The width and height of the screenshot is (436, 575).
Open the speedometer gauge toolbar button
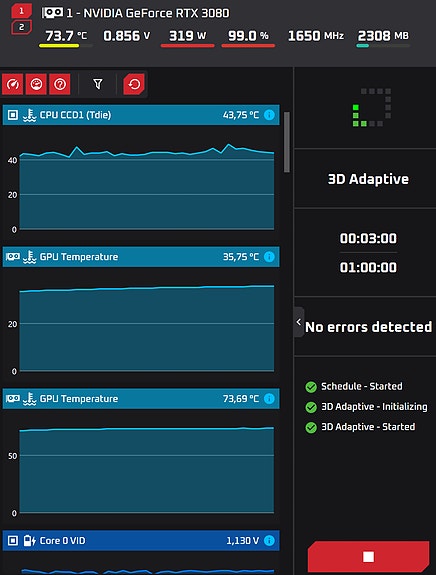click(x=12, y=84)
